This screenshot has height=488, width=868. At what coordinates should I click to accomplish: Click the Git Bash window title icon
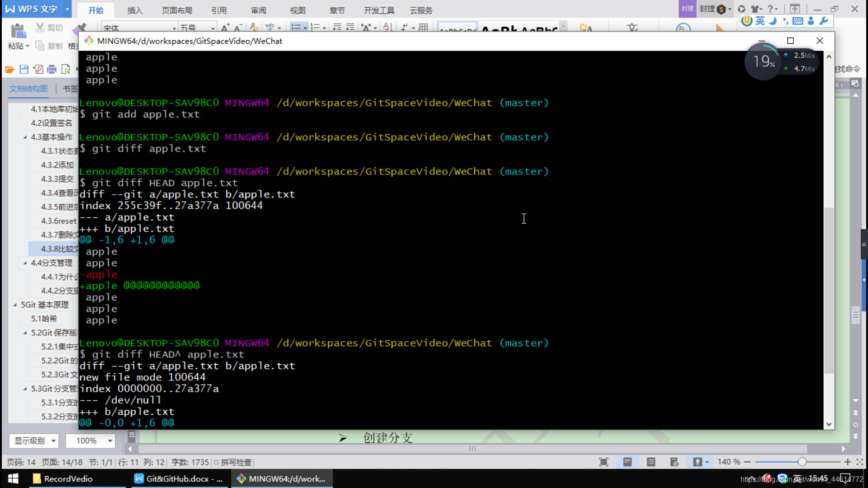[x=89, y=41]
